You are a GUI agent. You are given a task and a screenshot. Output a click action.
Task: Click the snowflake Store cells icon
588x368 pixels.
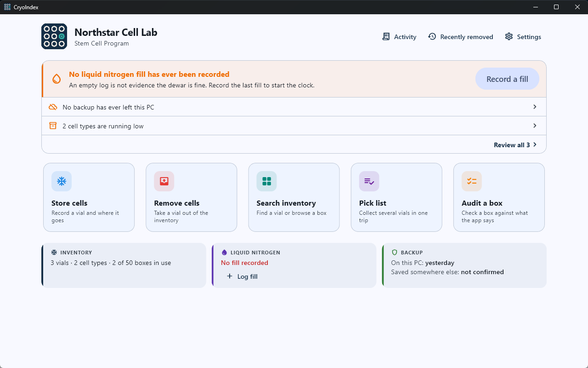(x=62, y=181)
